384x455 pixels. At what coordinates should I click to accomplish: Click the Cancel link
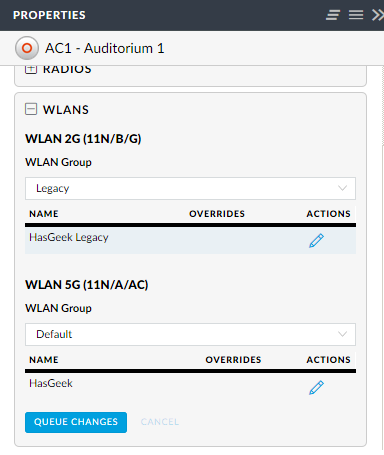tap(160, 422)
